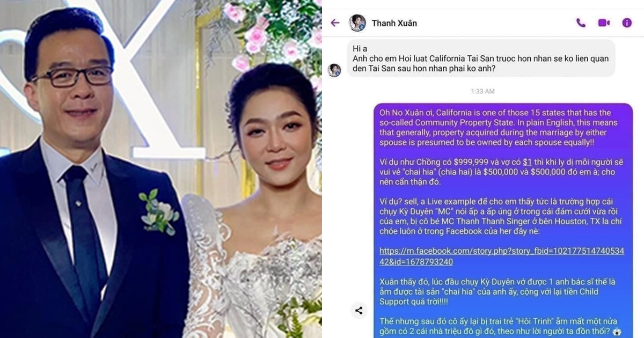
Task: Start a video call in chat header
Action: click(604, 23)
